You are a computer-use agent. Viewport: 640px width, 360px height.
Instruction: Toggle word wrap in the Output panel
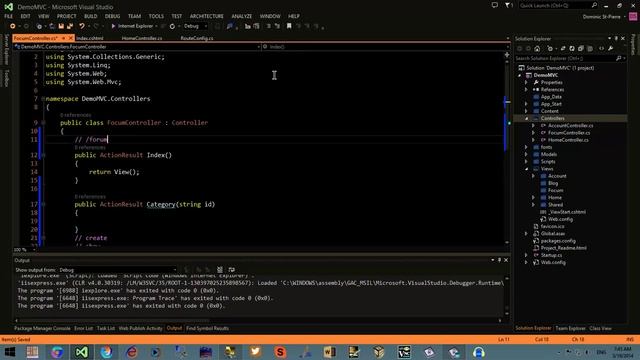[231, 270]
